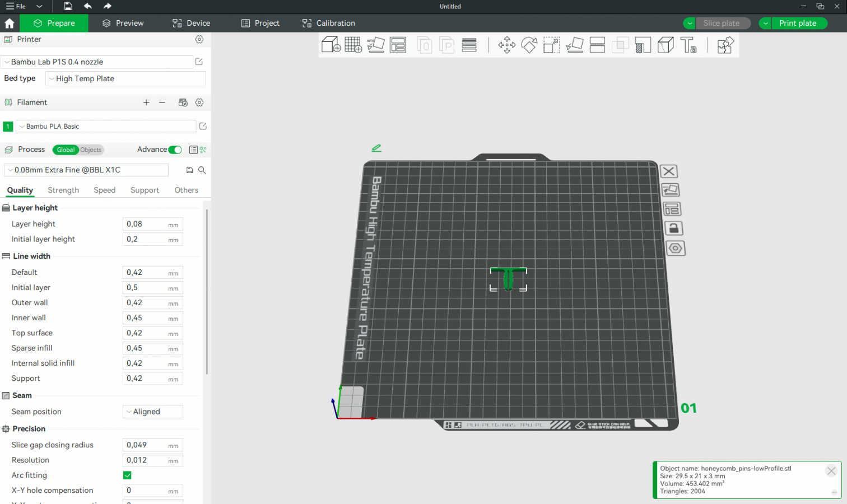This screenshot has width=847, height=504.
Task: Remove a filament with the minus icon
Action: (x=162, y=102)
